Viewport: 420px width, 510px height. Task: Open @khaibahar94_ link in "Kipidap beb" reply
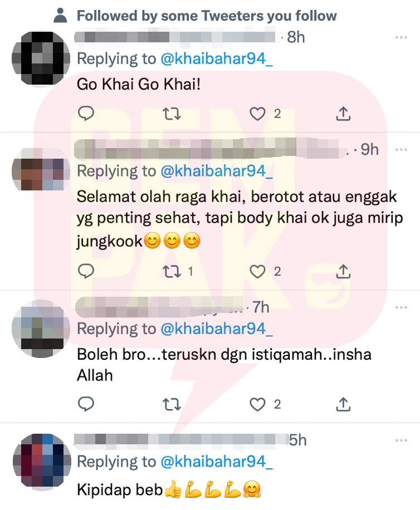[217, 462]
